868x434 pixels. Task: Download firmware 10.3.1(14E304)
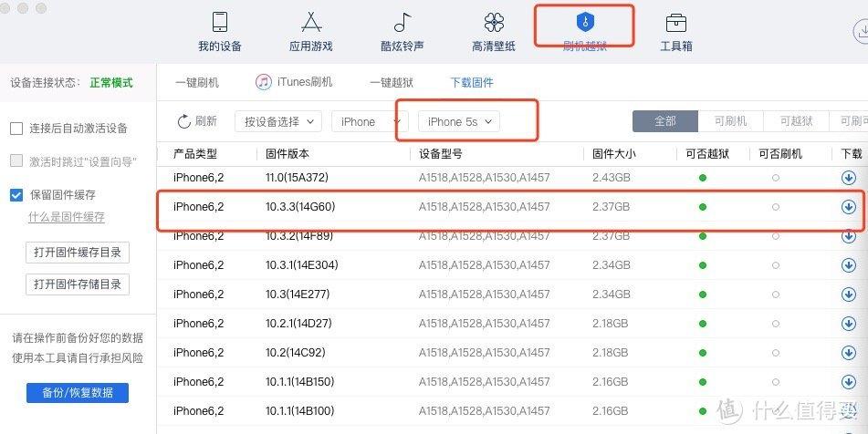(848, 265)
